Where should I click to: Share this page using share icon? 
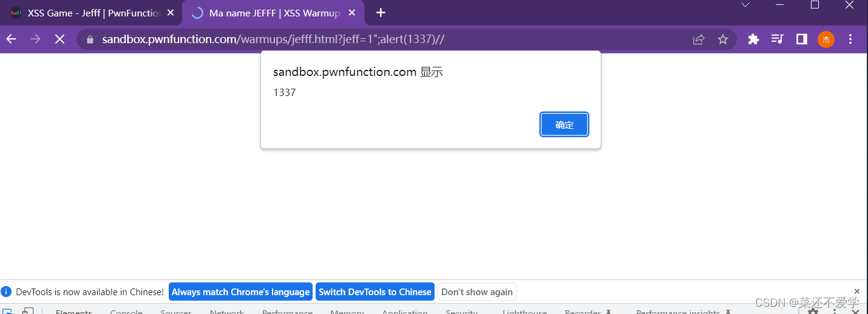pyautogui.click(x=699, y=39)
